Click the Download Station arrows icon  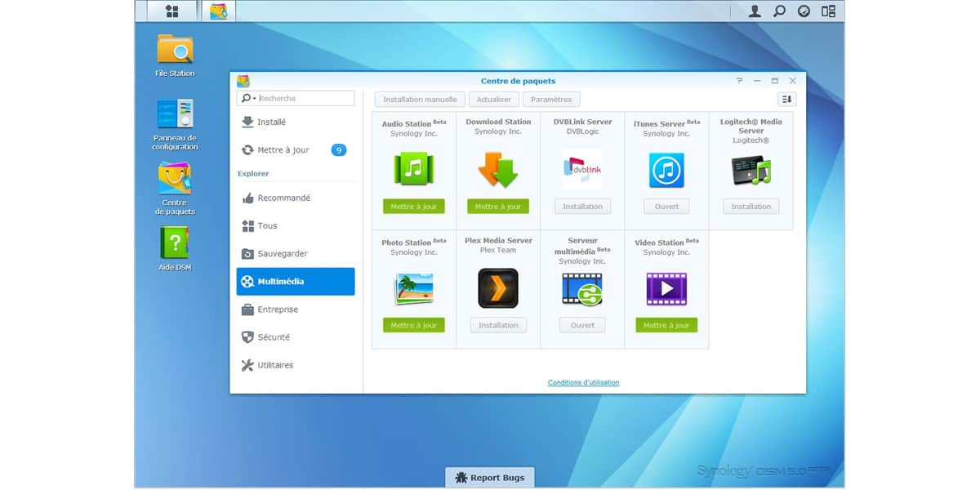[x=498, y=169]
